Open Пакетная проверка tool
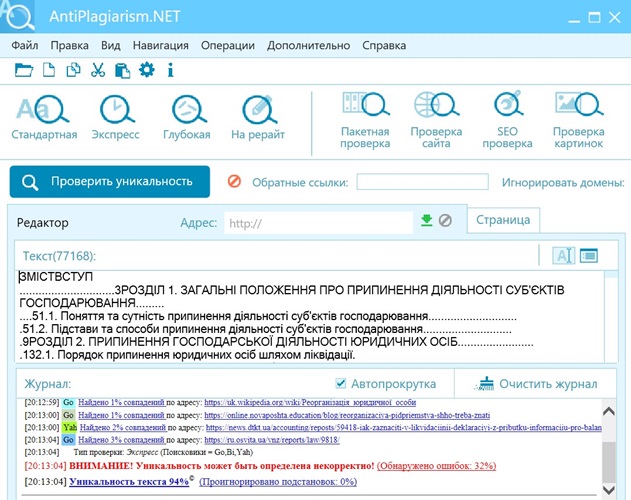This screenshot has height=500, width=631. 365,121
